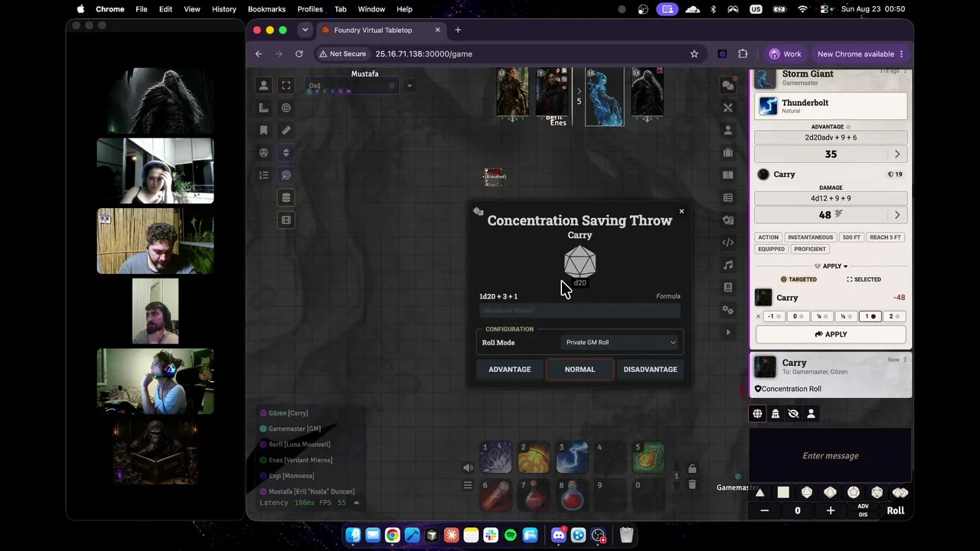Viewport: 980px width, 551px height.
Task: Select the Measurement Controls ruler icon
Action: [263, 108]
